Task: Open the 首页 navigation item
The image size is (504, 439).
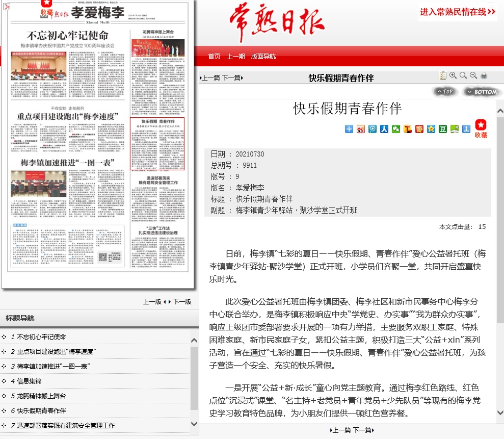Action: 214,56
